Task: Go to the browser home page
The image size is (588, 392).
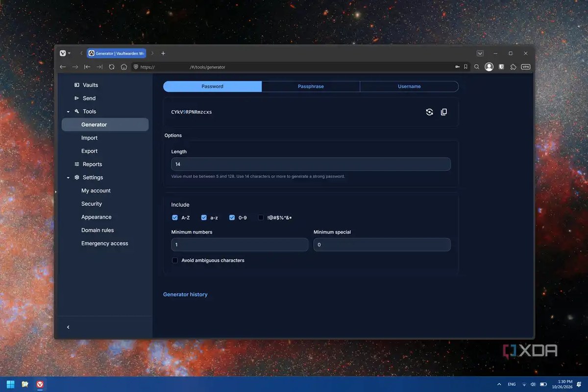Action: pos(124,67)
